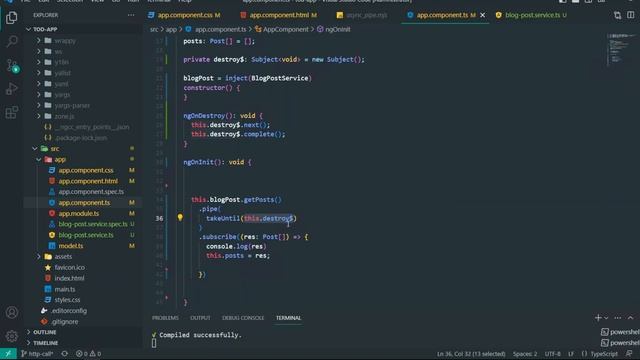This screenshot has height=360, width=640.
Task: Switch to the Output panel tab
Action: click(x=200, y=318)
